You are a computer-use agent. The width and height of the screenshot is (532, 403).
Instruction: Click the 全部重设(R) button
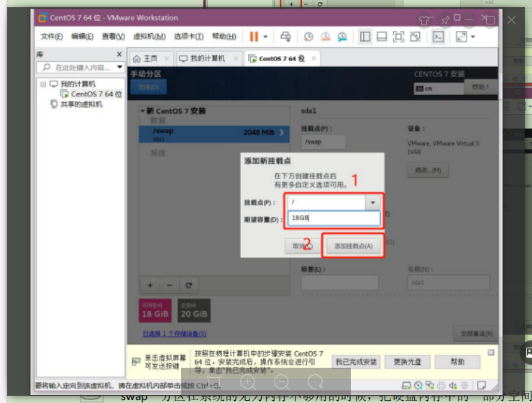477,333
